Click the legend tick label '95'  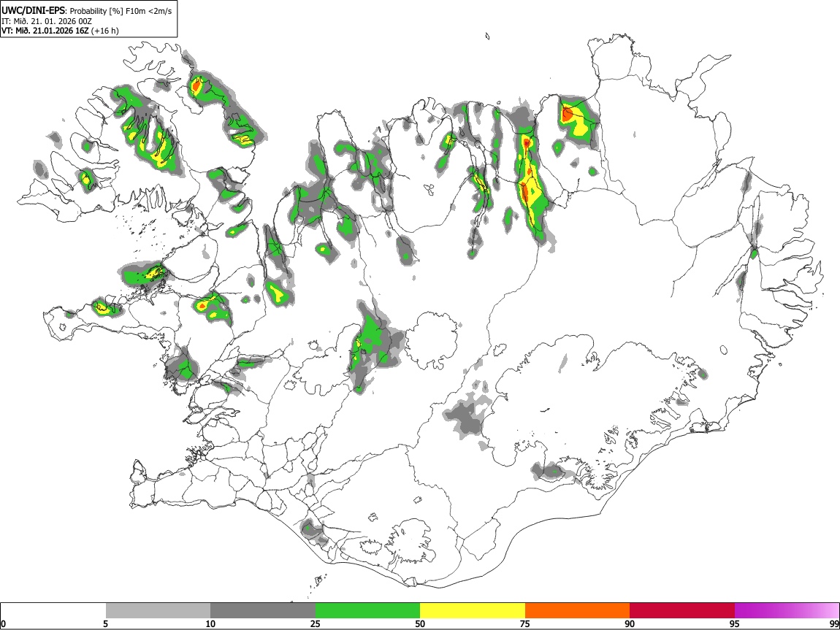click(x=735, y=623)
